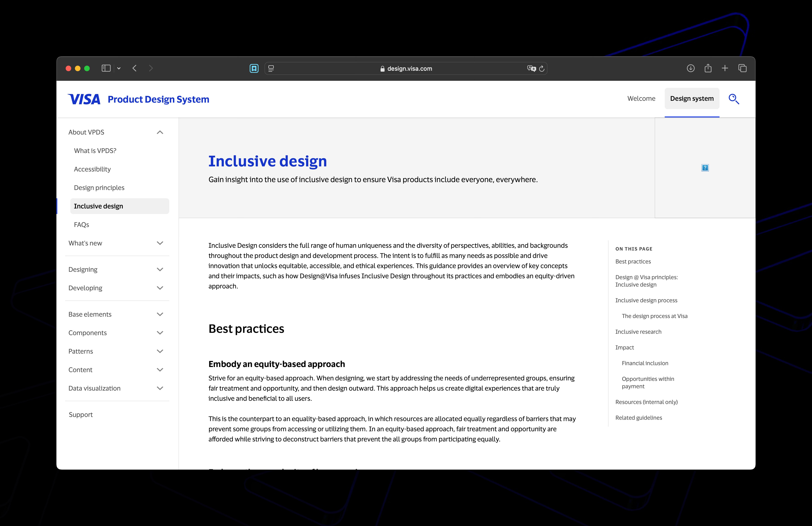Expand the Data visualization section
This screenshot has height=526, width=812.
pos(116,388)
